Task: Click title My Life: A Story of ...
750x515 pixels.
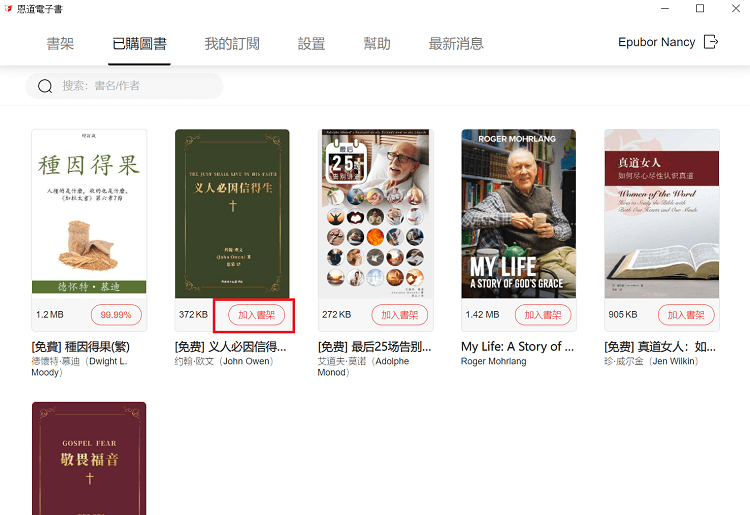Action: tap(518, 347)
